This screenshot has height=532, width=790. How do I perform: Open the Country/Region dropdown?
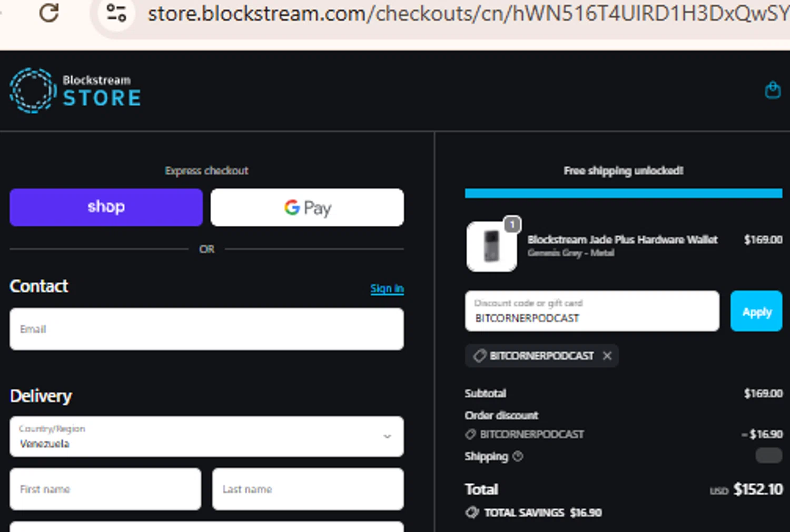tap(206, 437)
